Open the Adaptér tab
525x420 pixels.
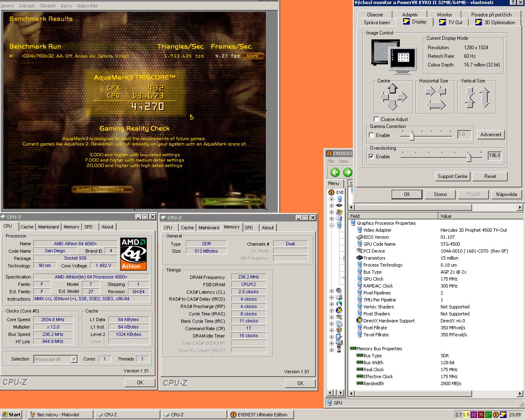coord(410,14)
